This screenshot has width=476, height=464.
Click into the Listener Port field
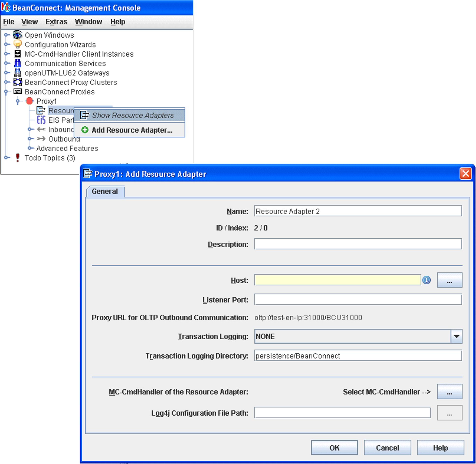[358, 300]
